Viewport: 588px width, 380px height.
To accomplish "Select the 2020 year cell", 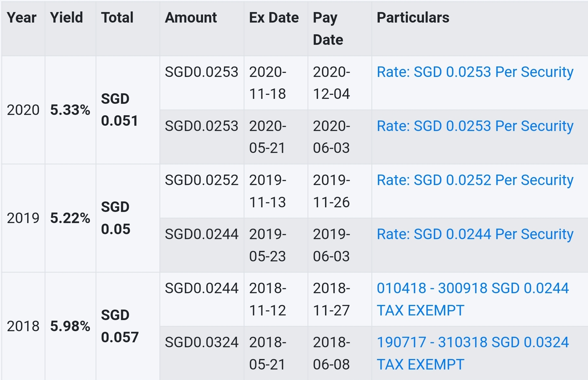I will click(x=23, y=110).
